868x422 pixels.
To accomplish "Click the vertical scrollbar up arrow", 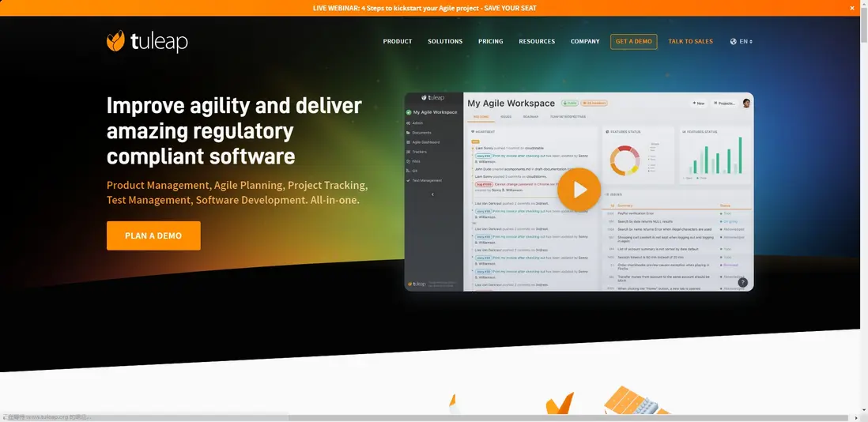I will pos(863,4).
